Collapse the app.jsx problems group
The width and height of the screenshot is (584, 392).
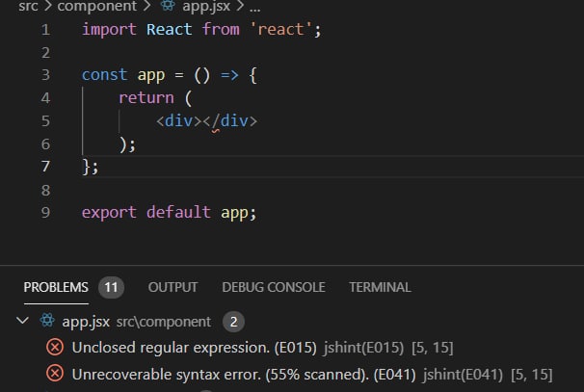[x=23, y=321]
